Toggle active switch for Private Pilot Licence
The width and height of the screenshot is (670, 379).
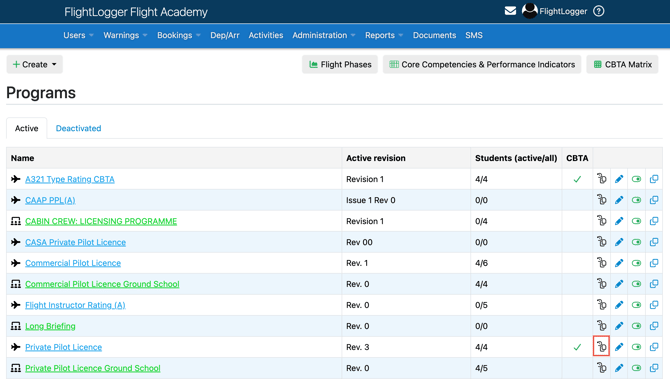(636, 347)
